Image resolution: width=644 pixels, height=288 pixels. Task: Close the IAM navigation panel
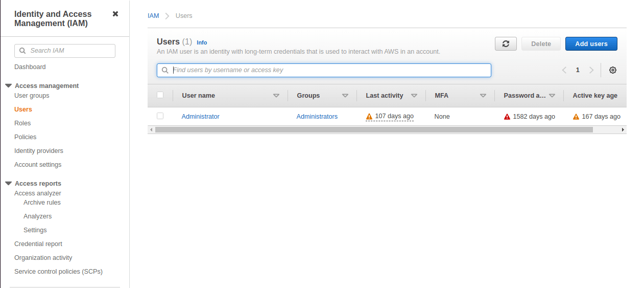115,14
